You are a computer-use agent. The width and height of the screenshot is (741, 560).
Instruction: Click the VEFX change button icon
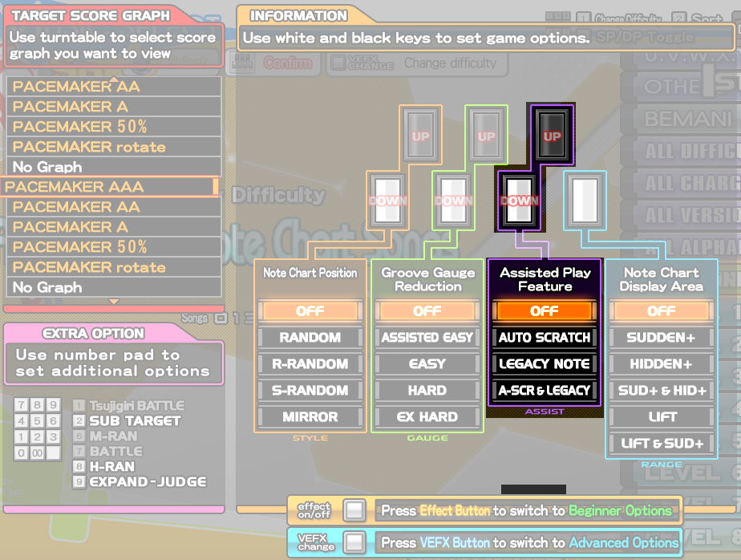pyautogui.click(x=354, y=542)
